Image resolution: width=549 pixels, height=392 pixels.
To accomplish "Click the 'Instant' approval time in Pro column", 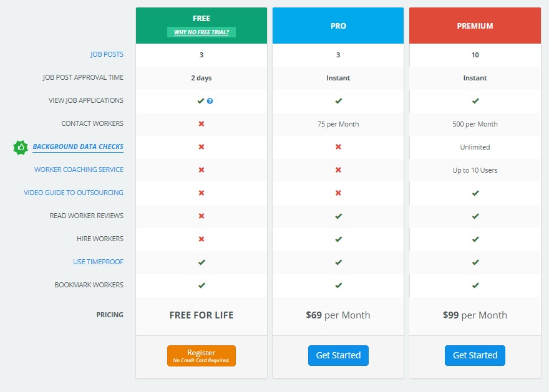I will [x=338, y=78].
